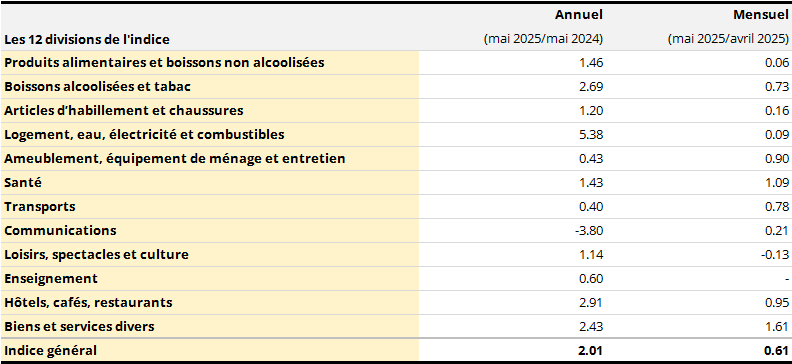Screen dimensions: 792x364
Task: Select the Transports row label
Action: pos(39,206)
